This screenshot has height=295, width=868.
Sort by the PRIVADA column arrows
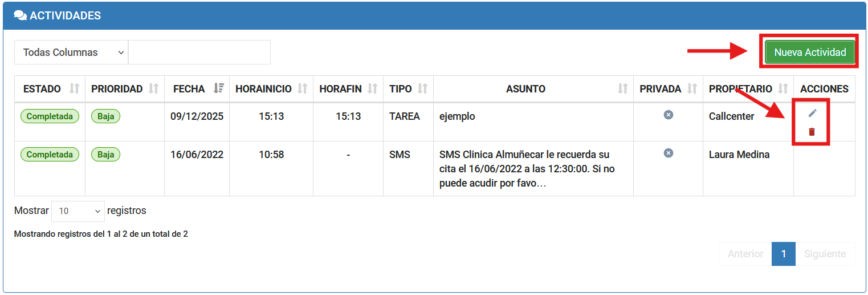click(x=692, y=89)
